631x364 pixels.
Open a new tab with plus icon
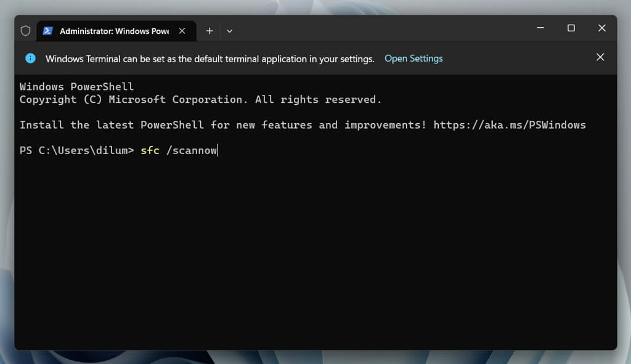point(210,31)
